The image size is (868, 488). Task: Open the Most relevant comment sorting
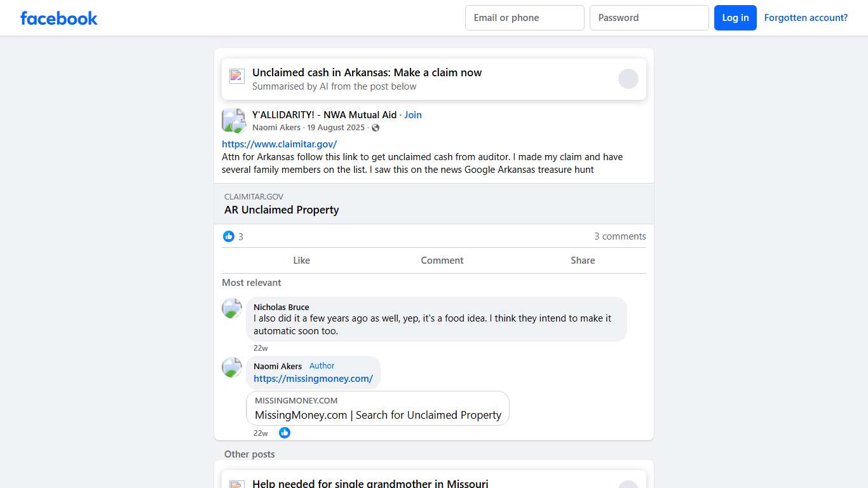[252, 283]
